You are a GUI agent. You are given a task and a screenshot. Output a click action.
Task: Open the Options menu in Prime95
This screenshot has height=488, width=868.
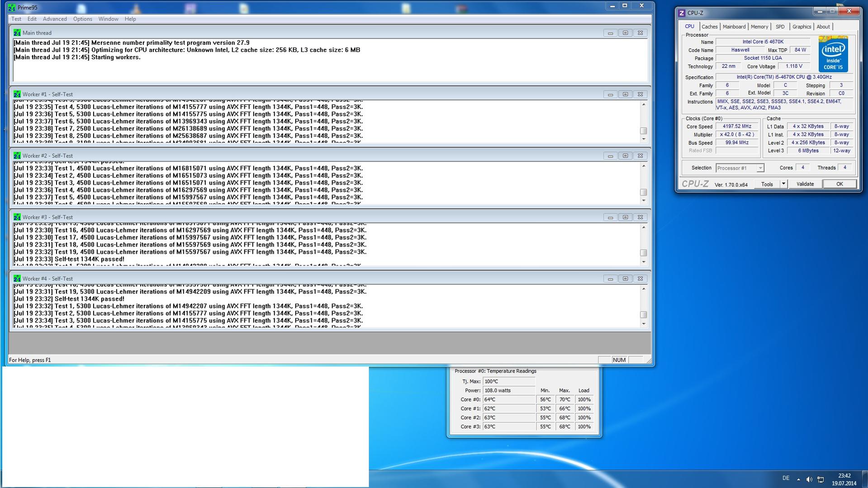pyautogui.click(x=83, y=19)
